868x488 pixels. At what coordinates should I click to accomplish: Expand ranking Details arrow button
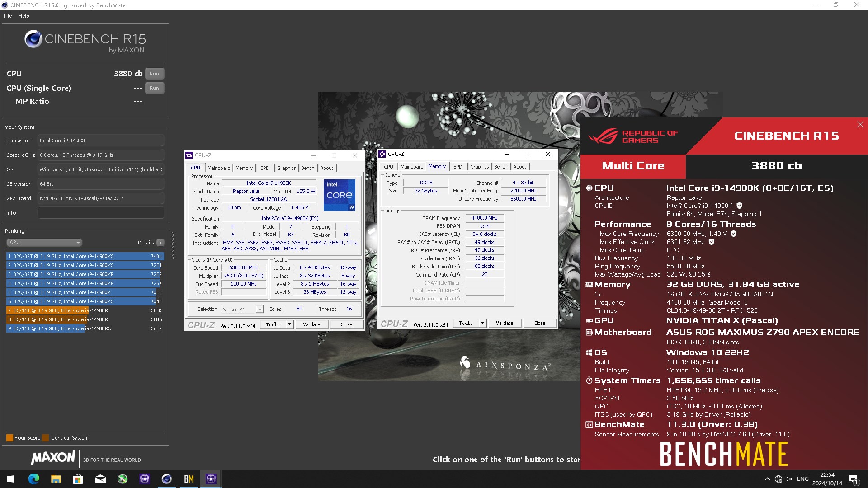pos(160,243)
